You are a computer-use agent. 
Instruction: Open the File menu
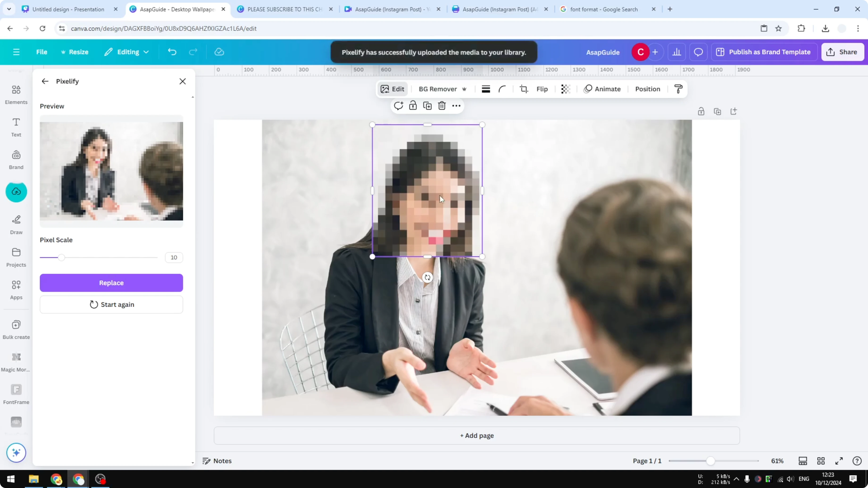pos(42,52)
